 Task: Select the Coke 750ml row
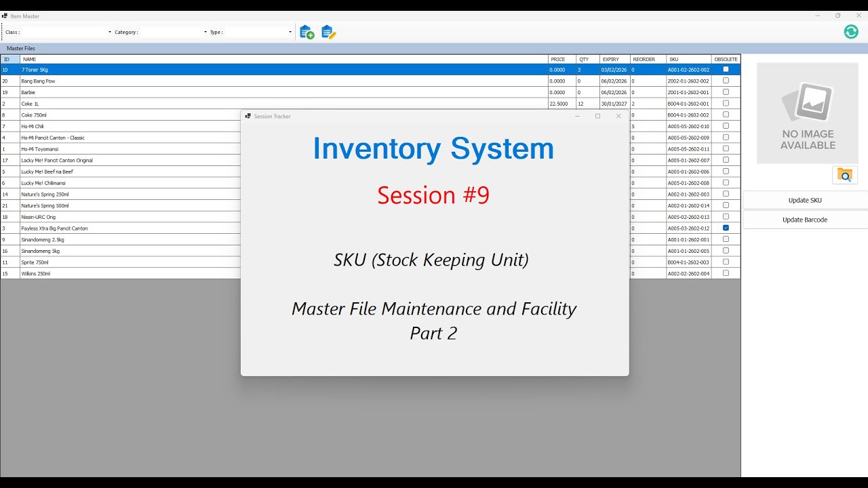(x=121, y=115)
